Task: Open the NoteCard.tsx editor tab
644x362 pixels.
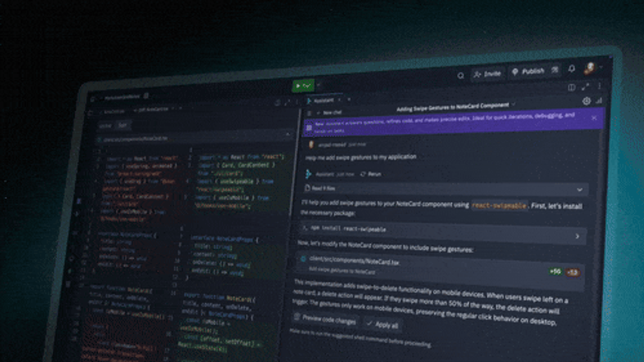Action: [153, 109]
